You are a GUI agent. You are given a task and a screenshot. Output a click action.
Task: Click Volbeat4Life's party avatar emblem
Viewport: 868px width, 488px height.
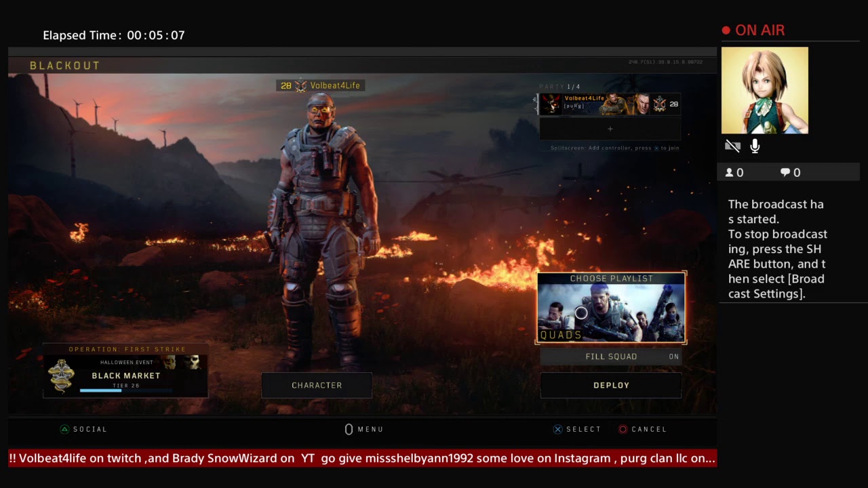551,104
